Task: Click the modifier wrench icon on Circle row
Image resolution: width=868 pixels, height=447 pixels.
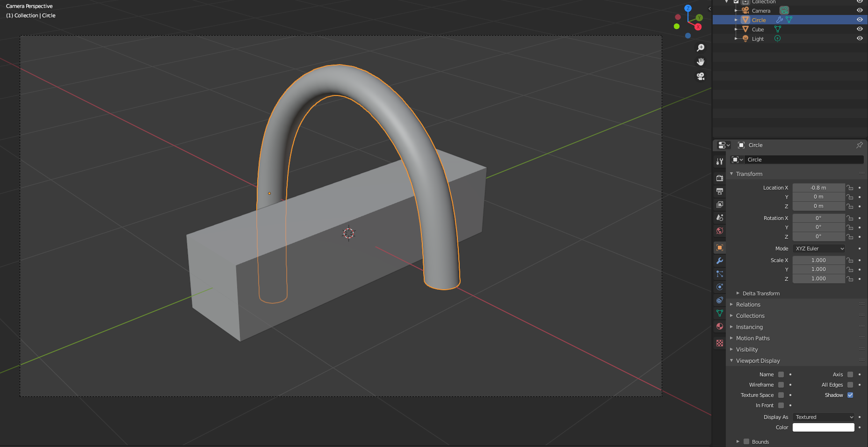Action: pyautogui.click(x=779, y=20)
